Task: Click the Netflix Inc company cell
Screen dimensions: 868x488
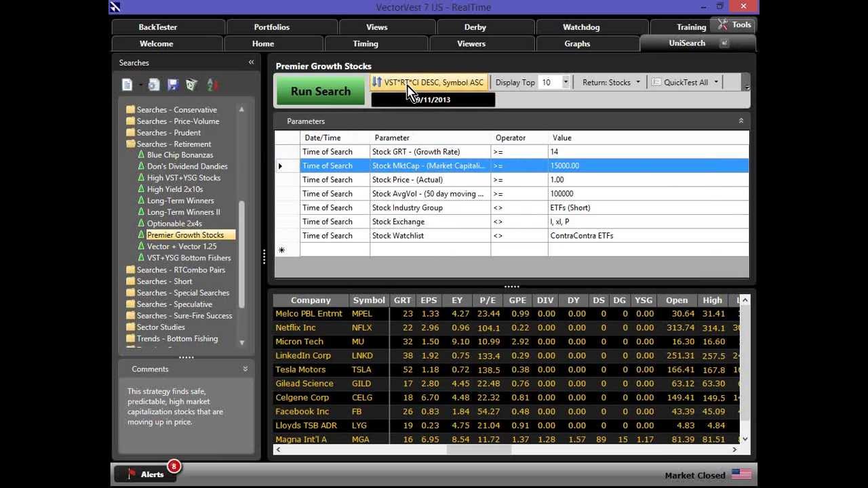Action: (x=311, y=328)
